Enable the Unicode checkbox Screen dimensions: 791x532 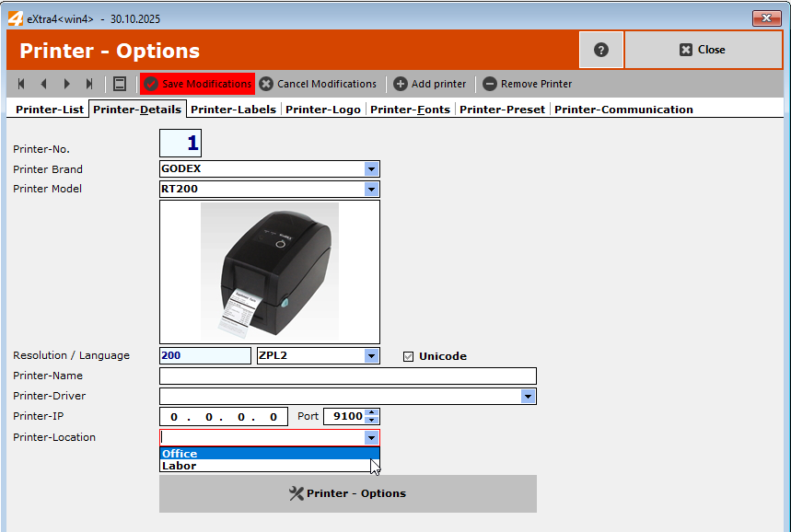click(409, 356)
